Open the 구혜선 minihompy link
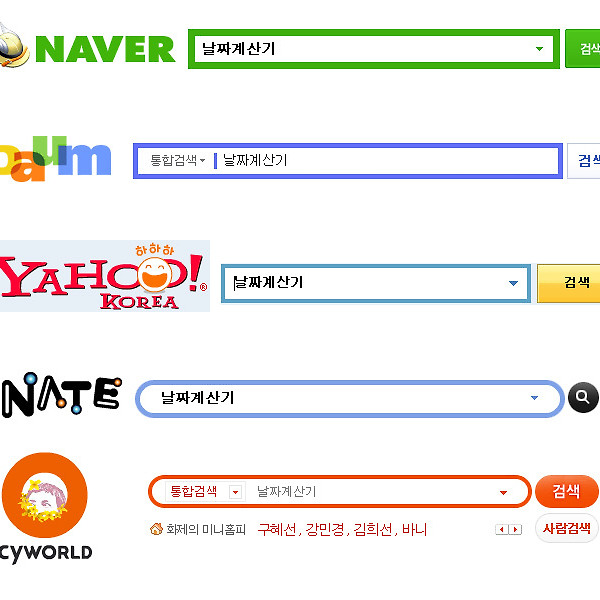Screen dimensions: 600x600 277,530
